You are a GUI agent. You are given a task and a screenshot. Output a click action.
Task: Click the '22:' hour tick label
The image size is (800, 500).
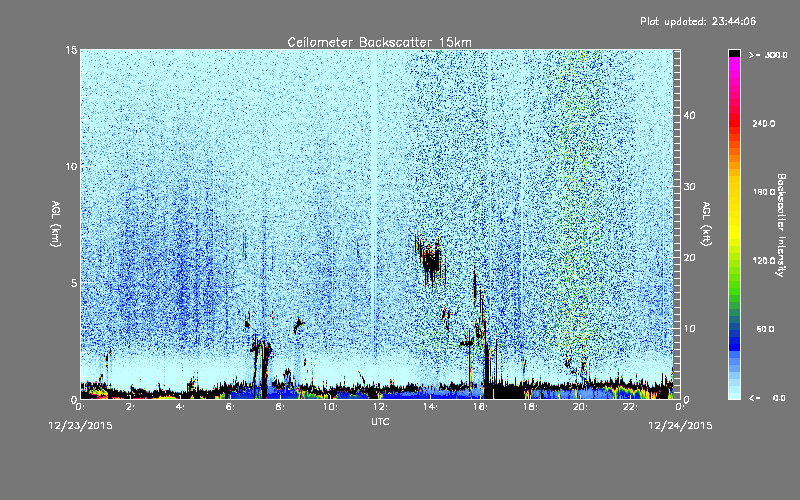[630, 407]
